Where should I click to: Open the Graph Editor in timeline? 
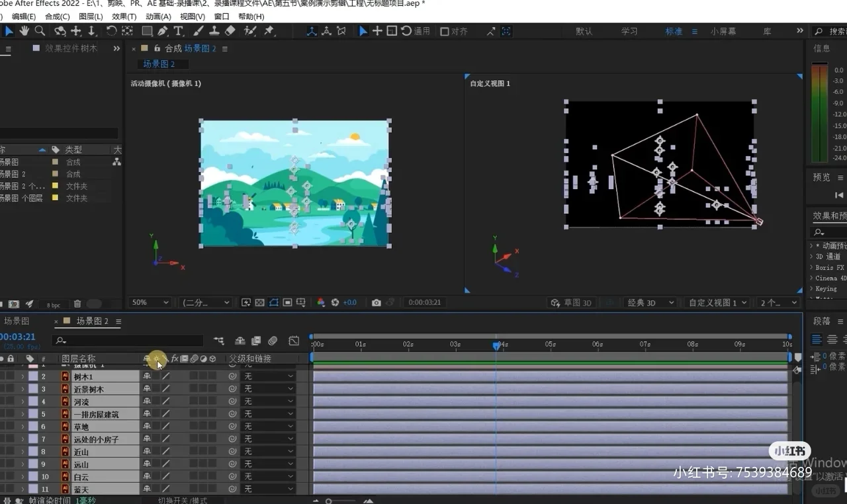(294, 341)
